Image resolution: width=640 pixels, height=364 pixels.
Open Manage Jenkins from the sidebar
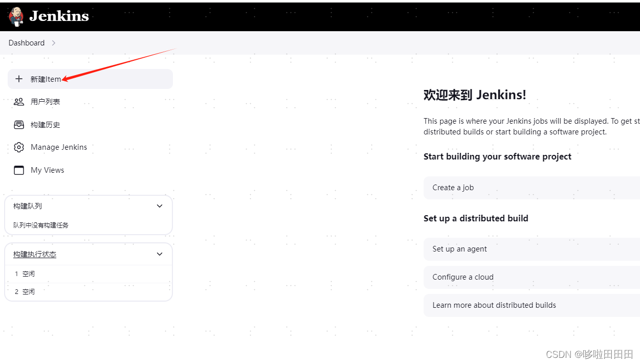[x=59, y=147]
